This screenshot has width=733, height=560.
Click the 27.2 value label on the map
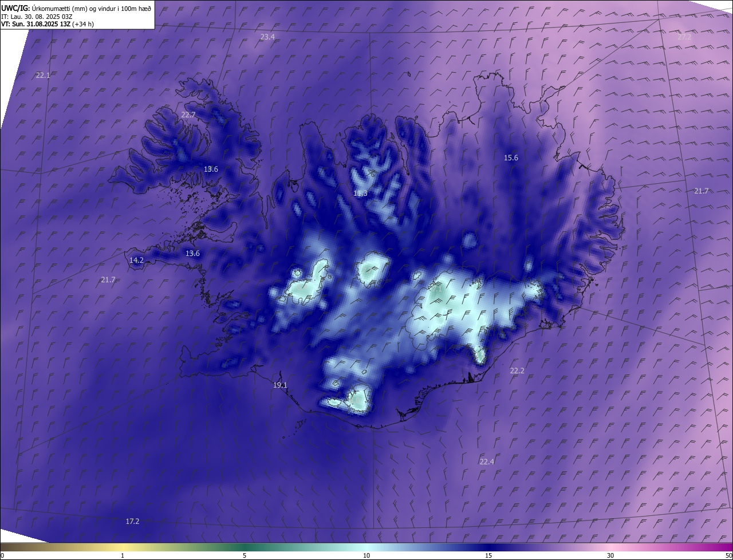684,37
